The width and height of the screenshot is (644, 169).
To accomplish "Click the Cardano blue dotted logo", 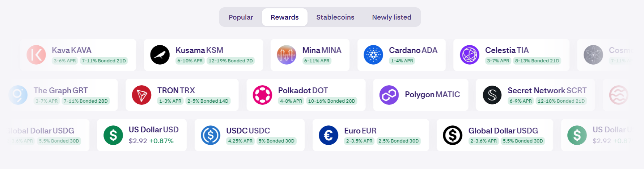I will point(373,55).
